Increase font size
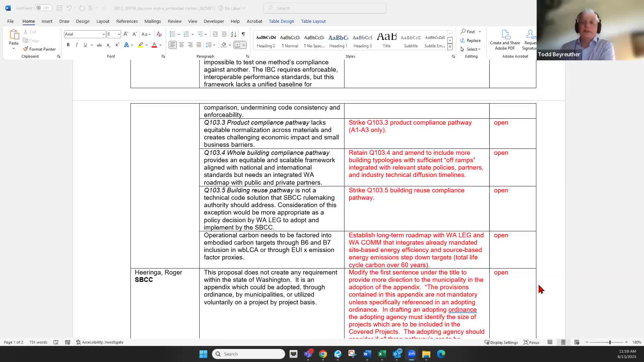644x362 pixels. (126, 34)
